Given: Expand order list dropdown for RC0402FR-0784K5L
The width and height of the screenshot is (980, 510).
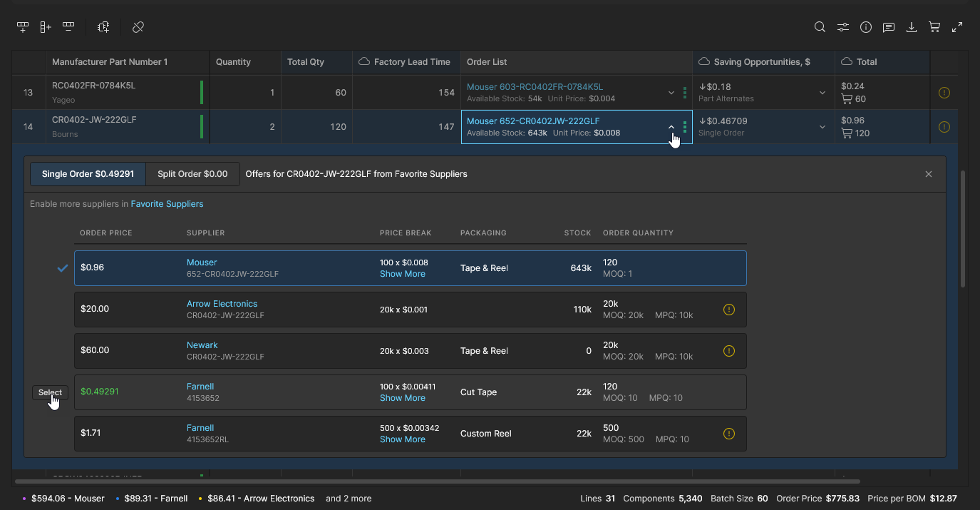Looking at the screenshot, I should [671, 93].
